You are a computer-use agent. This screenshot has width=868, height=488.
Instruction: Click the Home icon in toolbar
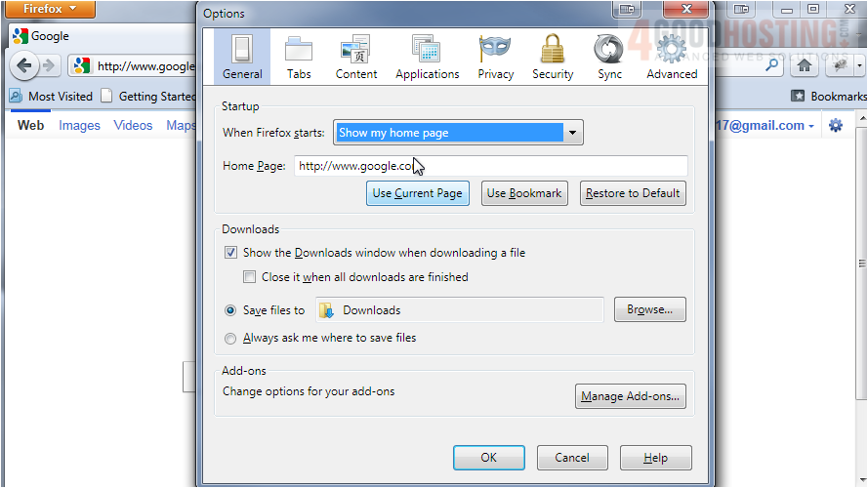coord(804,65)
